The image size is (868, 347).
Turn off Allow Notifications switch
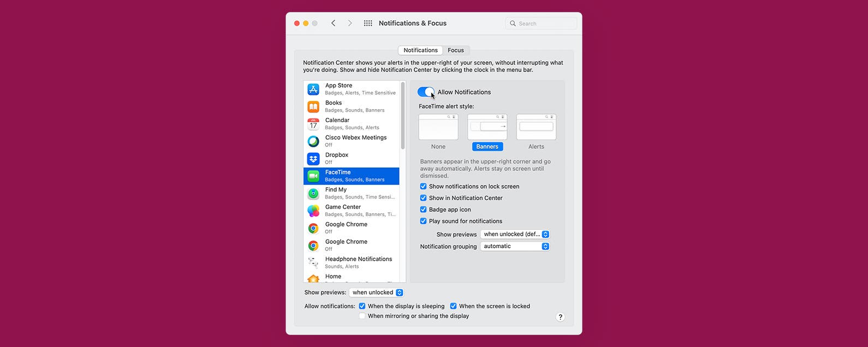pos(426,92)
